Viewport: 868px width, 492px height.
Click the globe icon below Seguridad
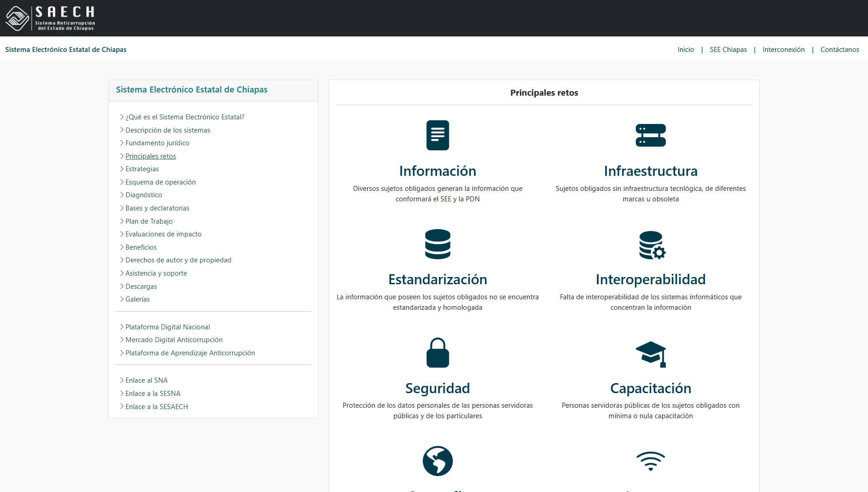[437, 461]
